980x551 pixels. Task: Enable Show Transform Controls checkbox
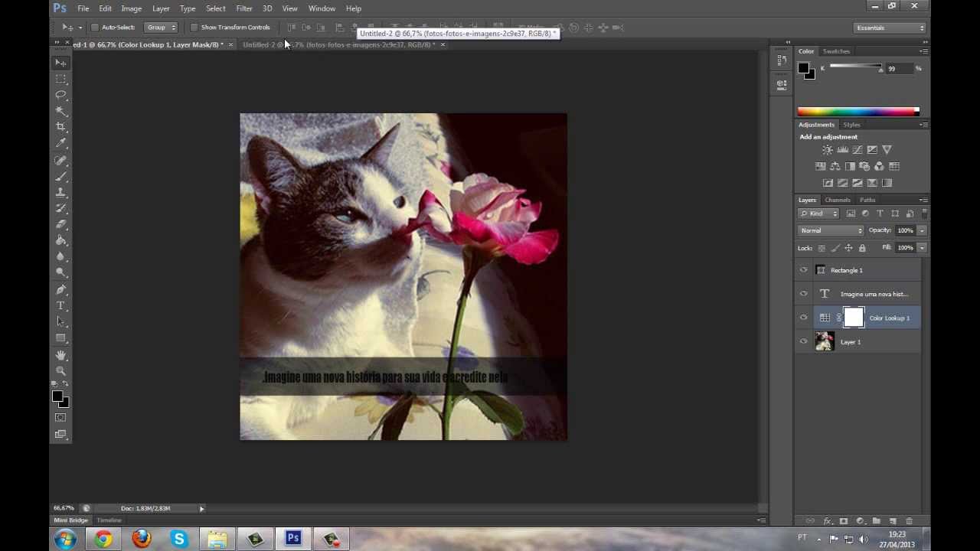click(x=194, y=28)
